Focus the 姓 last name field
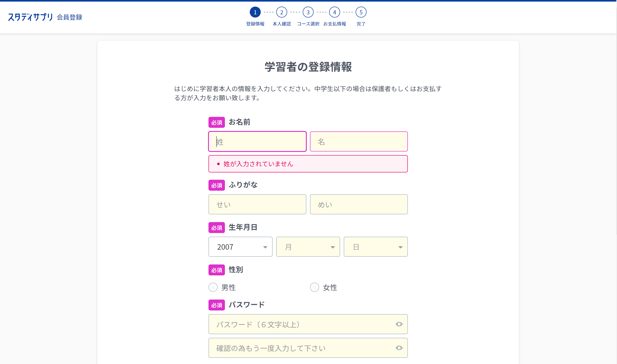The height and width of the screenshot is (364, 617). click(x=257, y=141)
